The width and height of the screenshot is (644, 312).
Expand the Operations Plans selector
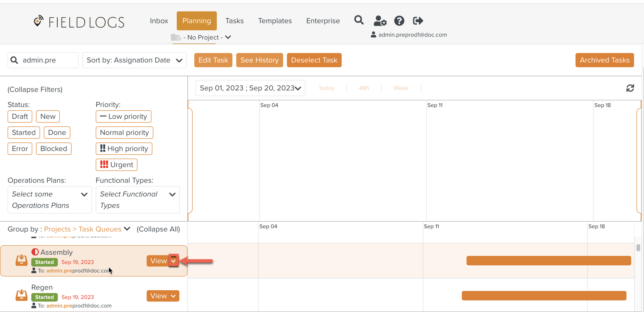pos(49,200)
